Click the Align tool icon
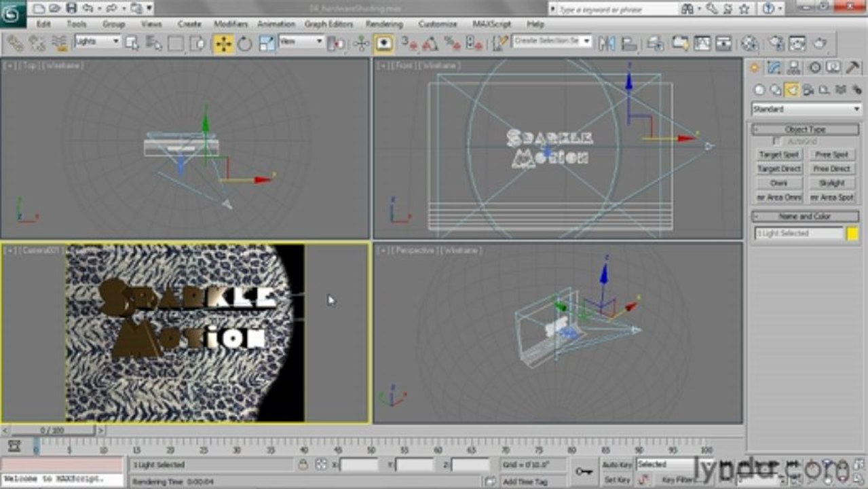The width and height of the screenshot is (868, 489). point(629,43)
